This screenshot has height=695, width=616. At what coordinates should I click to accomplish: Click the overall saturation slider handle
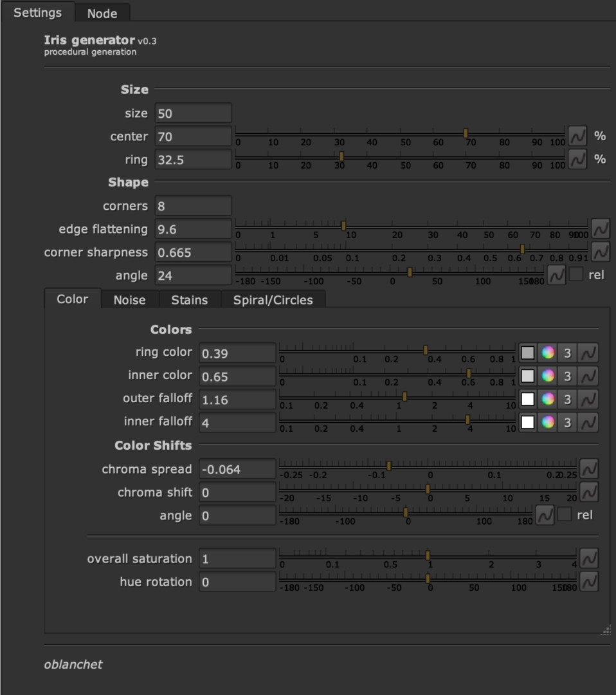point(428,556)
